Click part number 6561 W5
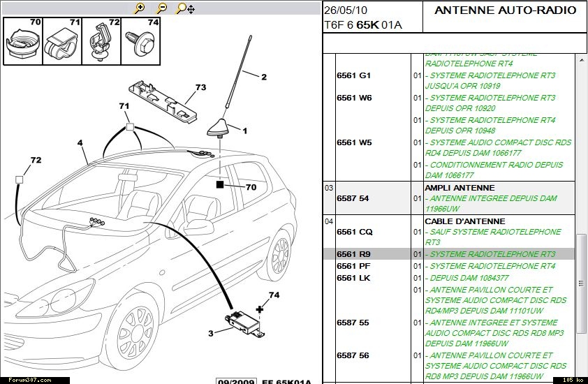This screenshot has width=588, height=384. coord(354,142)
